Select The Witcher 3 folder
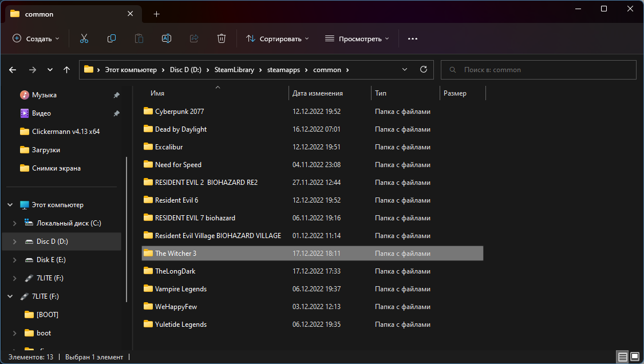644x364 pixels. pos(313,253)
